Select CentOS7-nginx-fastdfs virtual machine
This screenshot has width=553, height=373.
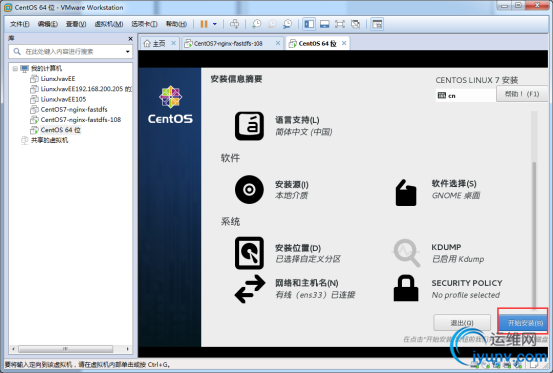74,109
